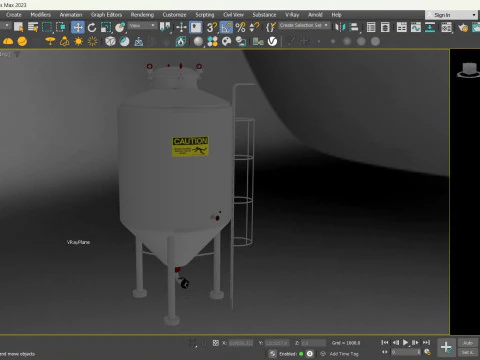Open the View reference coordinate dropdown
480x360 pixels.
[142, 26]
